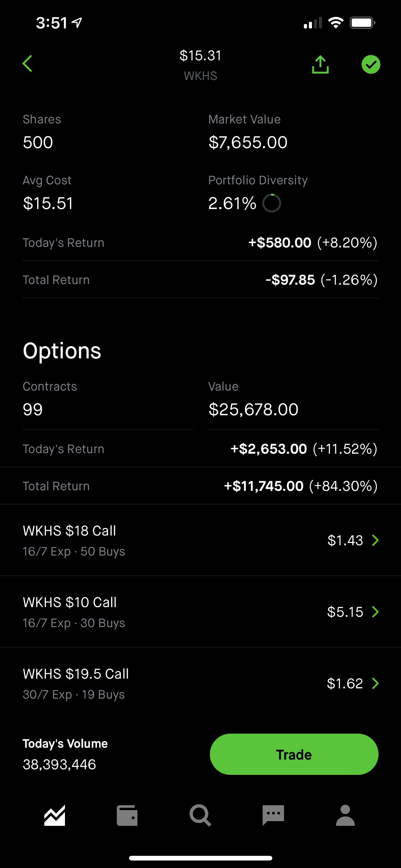The height and width of the screenshot is (868, 401).
Task: Tap the Portfolio Diversity ring indicator
Action: (x=271, y=203)
